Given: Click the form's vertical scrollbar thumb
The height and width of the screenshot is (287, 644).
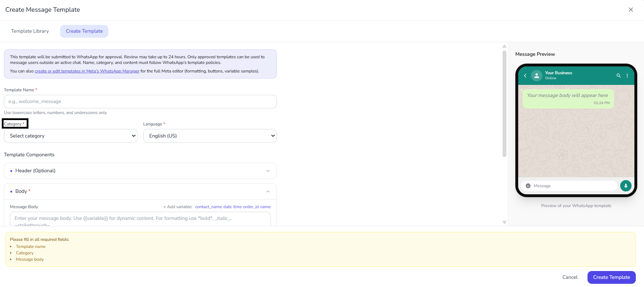Looking at the screenshot, I should click(x=504, y=103).
